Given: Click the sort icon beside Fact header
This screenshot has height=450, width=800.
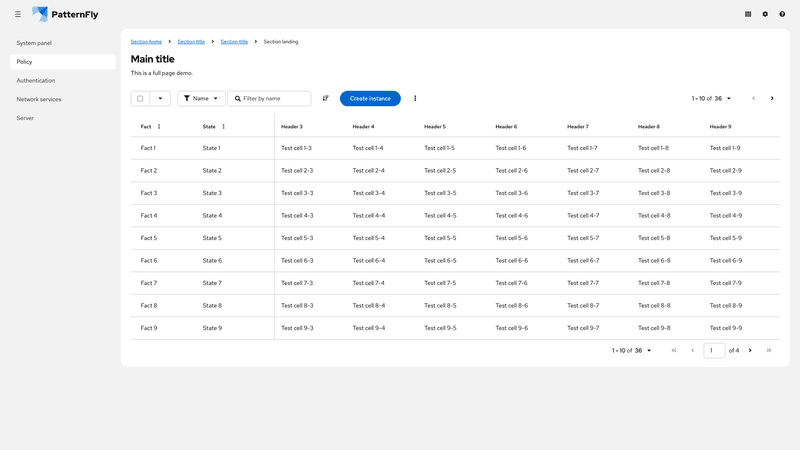Looking at the screenshot, I should (159, 127).
